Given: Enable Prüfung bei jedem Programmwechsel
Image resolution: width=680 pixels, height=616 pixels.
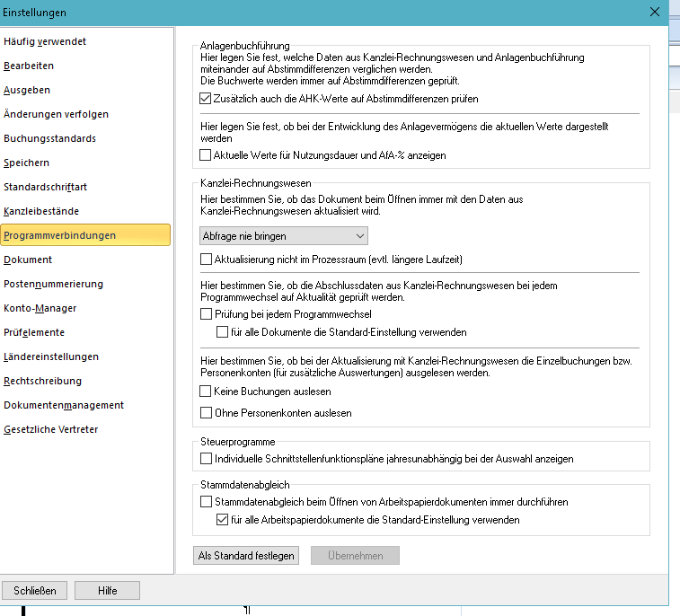Looking at the screenshot, I should click(x=206, y=314).
